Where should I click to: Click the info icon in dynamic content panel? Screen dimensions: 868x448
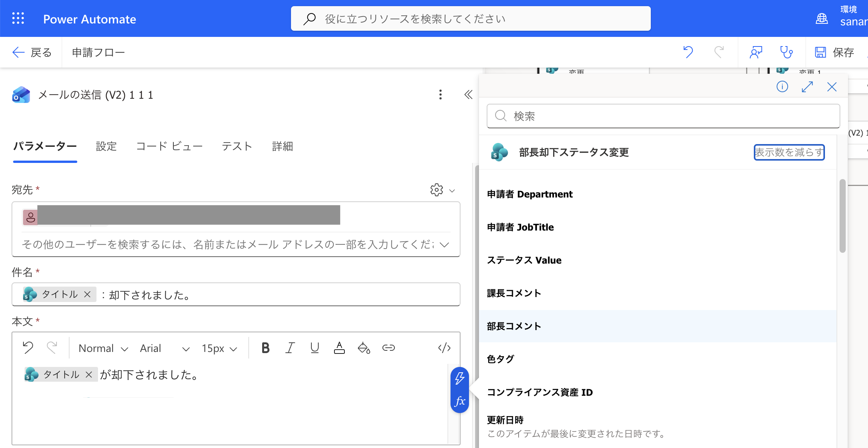782,86
